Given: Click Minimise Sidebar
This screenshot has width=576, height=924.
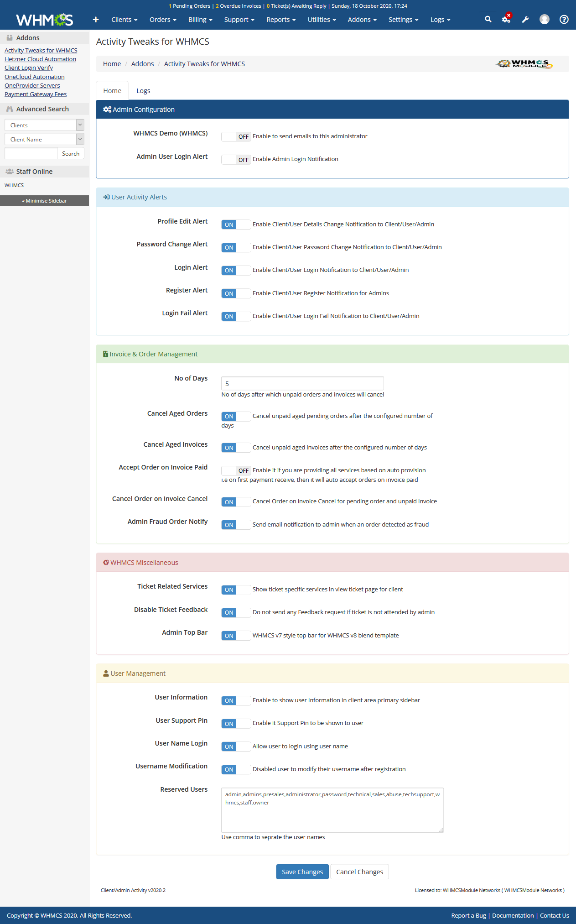Looking at the screenshot, I should pos(44,201).
